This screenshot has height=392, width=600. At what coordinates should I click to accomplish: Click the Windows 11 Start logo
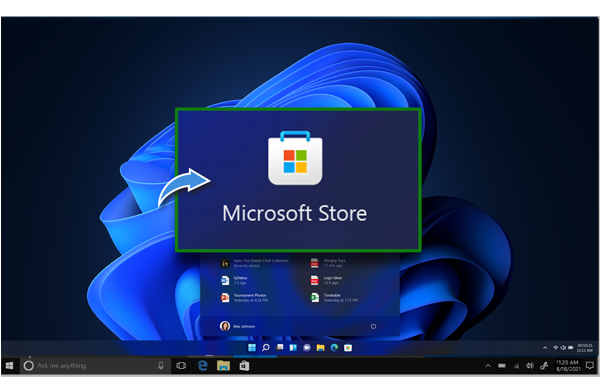[252, 347]
